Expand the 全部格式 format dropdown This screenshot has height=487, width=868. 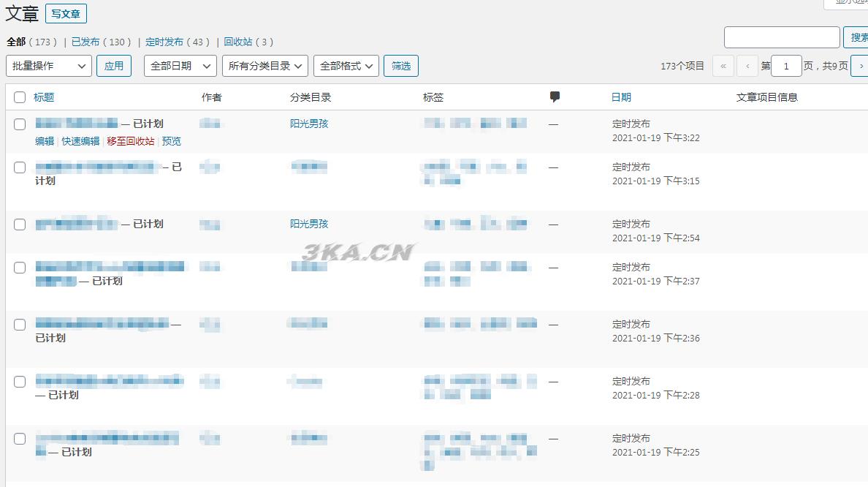(x=346, y=66)
